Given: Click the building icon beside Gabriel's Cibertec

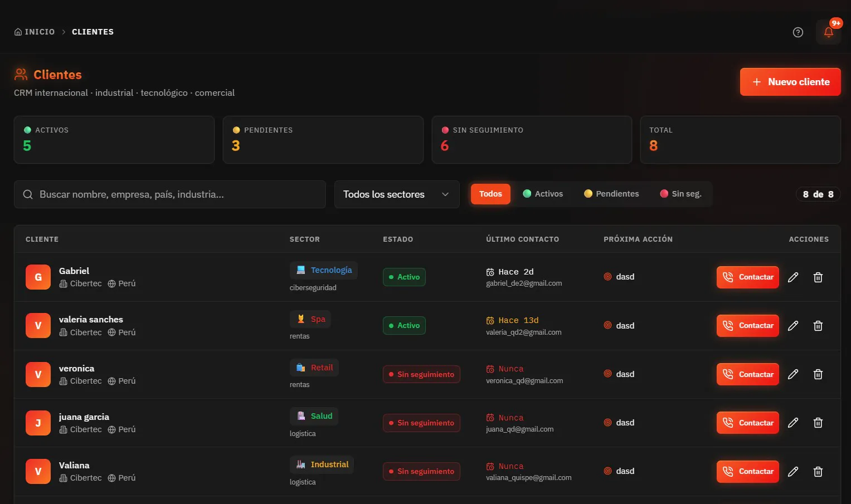Looking at the screenshot, I should click(x=63, y=283).
